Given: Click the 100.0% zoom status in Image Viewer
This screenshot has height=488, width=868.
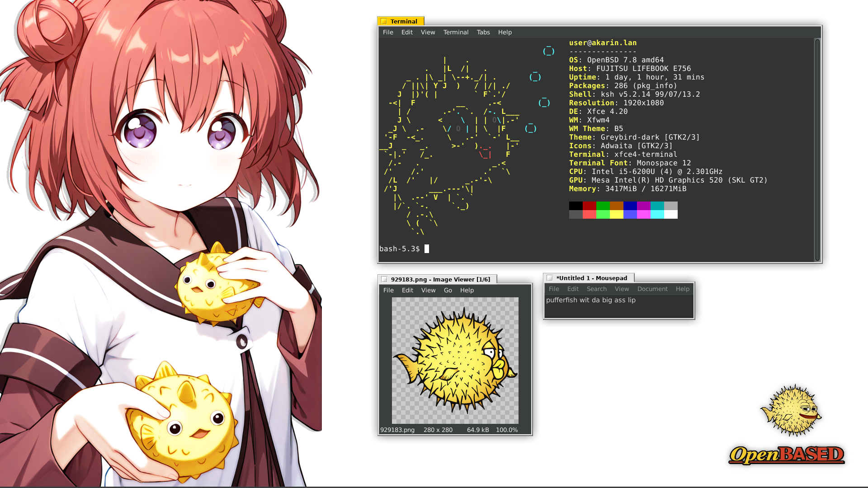Looking at the screenshot, I should [x=506, y=430].
